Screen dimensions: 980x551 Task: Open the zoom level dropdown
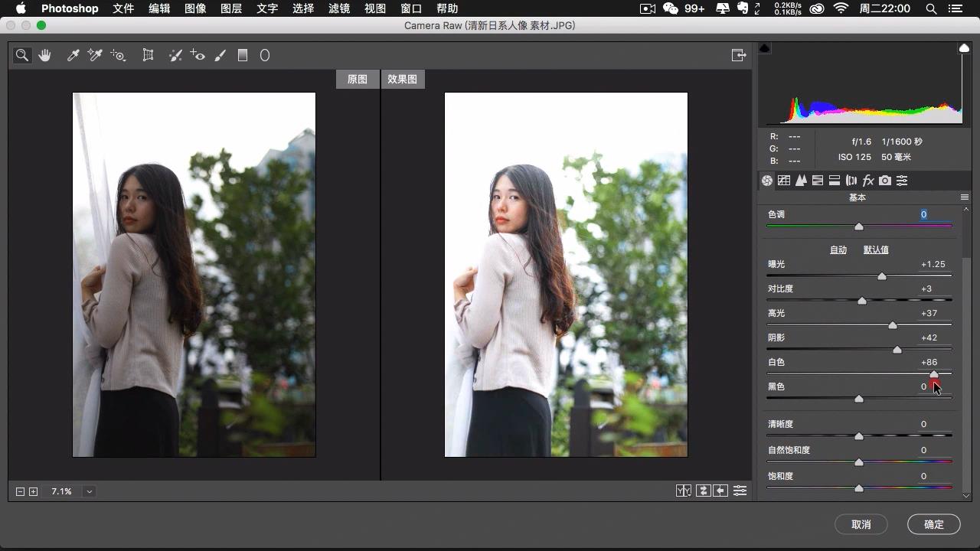click(90, 491)
